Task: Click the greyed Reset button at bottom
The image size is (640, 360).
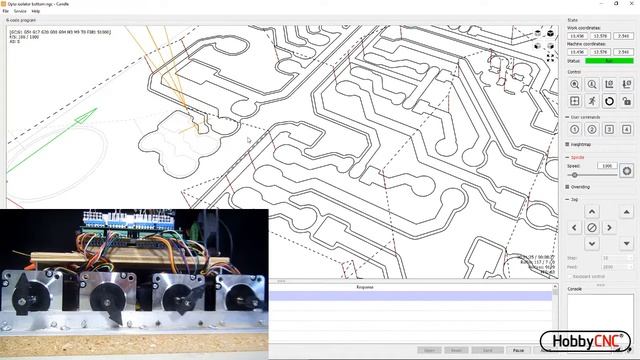Action: (456, 350)
